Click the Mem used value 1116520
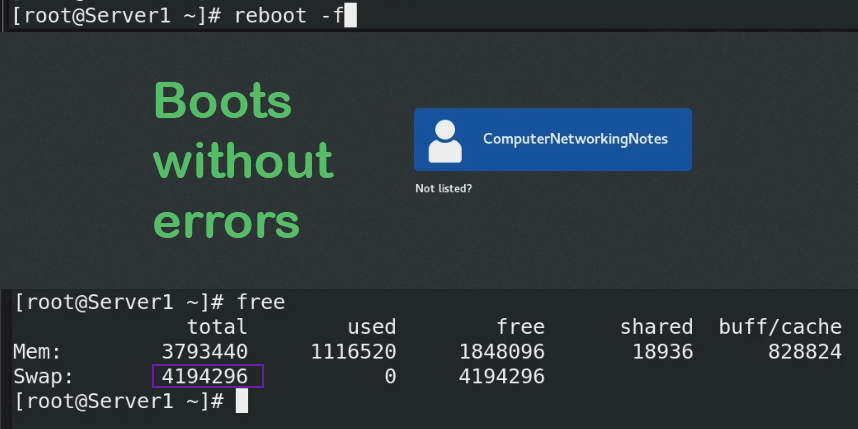 pos(353,352)
